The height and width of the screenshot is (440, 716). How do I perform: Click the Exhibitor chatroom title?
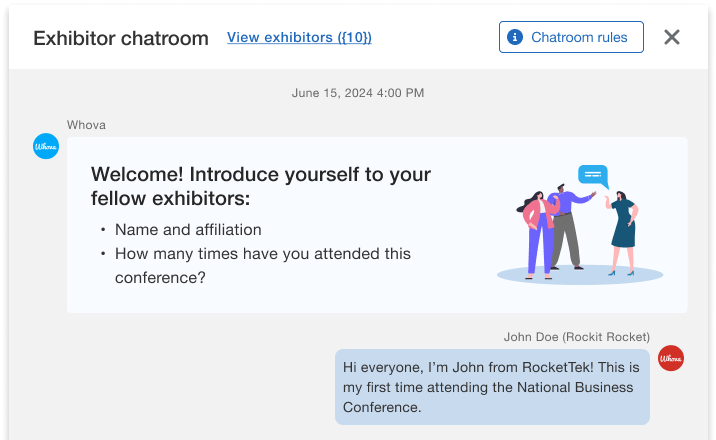pos(121,38)
